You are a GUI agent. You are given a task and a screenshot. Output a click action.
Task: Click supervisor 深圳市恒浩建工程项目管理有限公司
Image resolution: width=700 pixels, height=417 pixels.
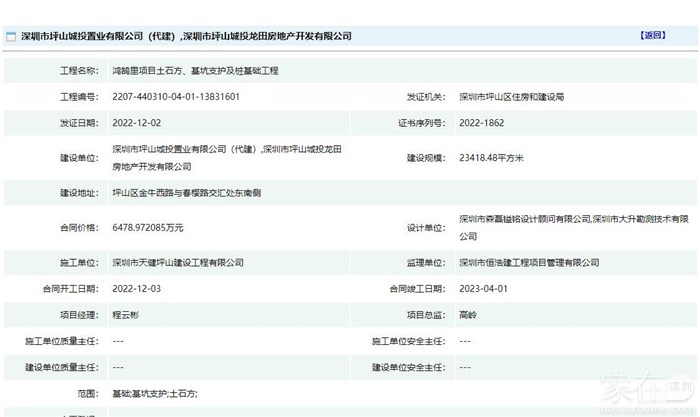point(527,262)
